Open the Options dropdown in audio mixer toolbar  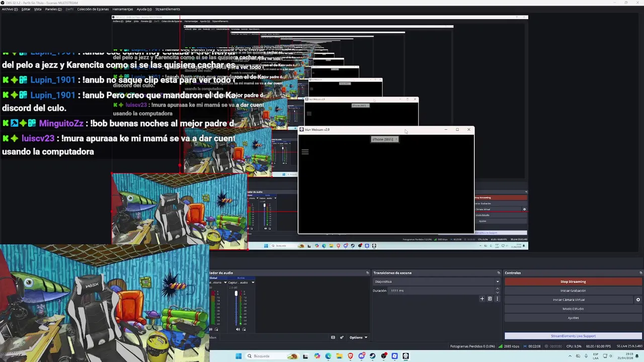[359, 337]
